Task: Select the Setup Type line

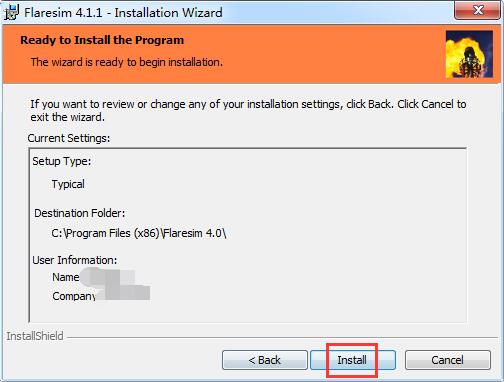Action: (x=62, y=161)
